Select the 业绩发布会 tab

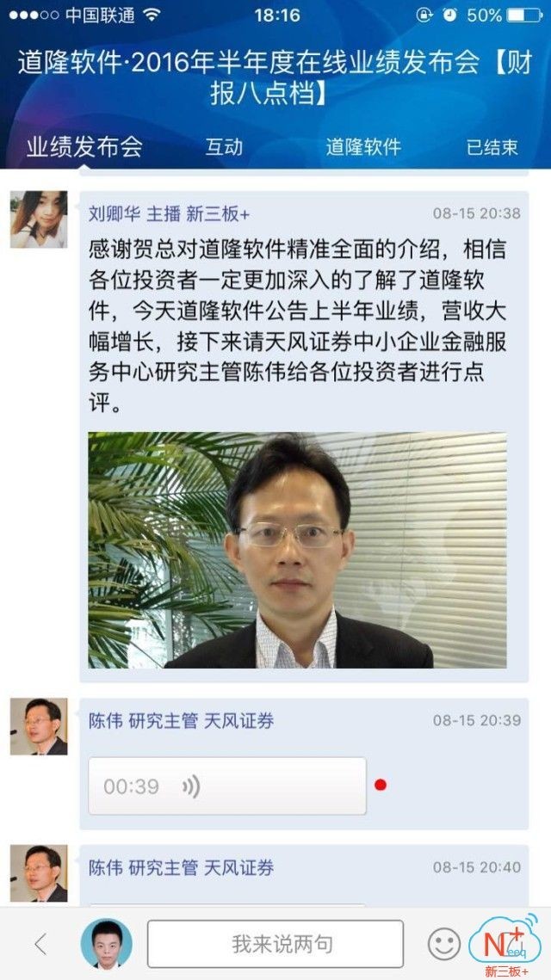[84, 146]
